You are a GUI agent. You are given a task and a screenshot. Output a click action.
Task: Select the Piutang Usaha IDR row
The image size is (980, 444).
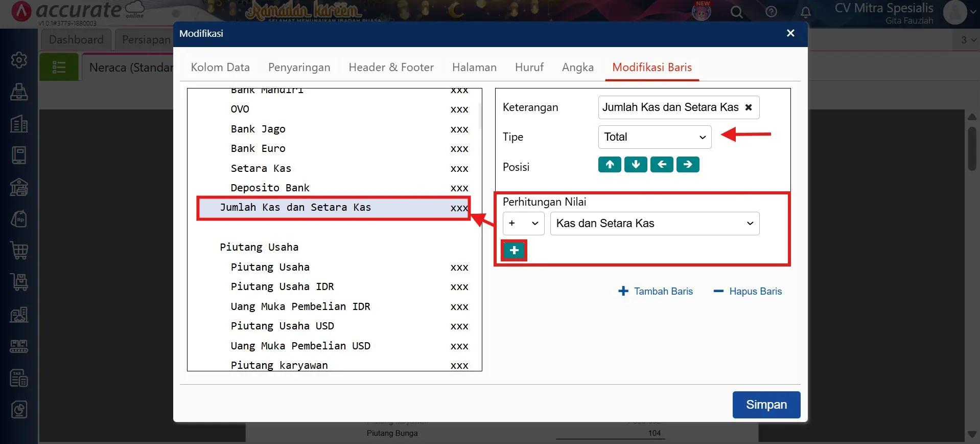(282, 287)
